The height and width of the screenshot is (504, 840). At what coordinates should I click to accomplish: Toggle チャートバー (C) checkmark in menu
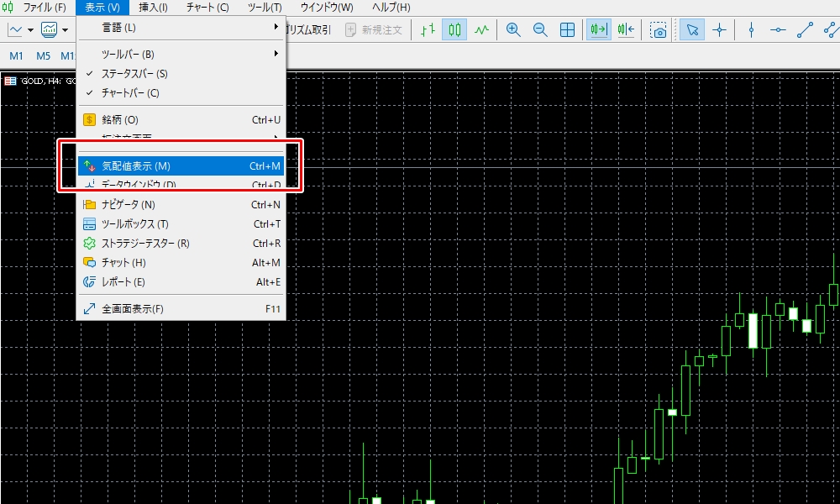point(130,92)
